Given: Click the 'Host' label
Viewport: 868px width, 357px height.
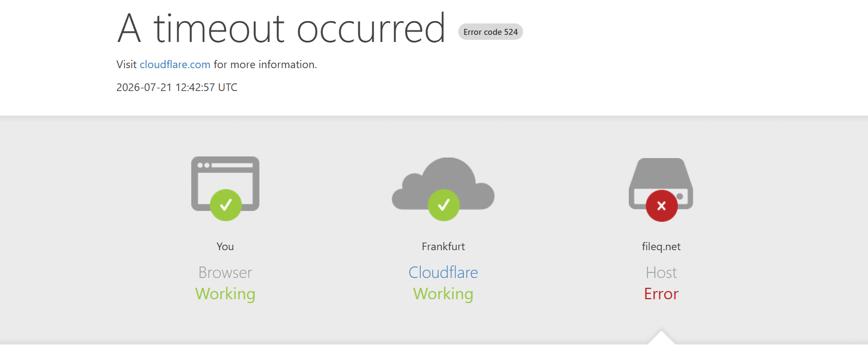Looking at the screenshot, I should point(661,273).
